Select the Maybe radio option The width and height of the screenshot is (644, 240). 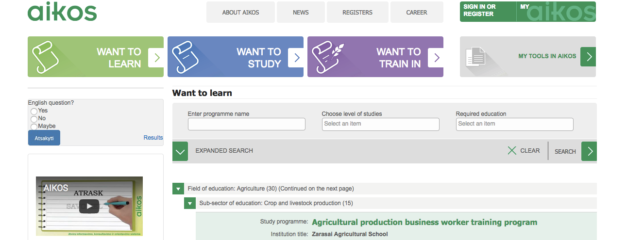click(34, 127)
